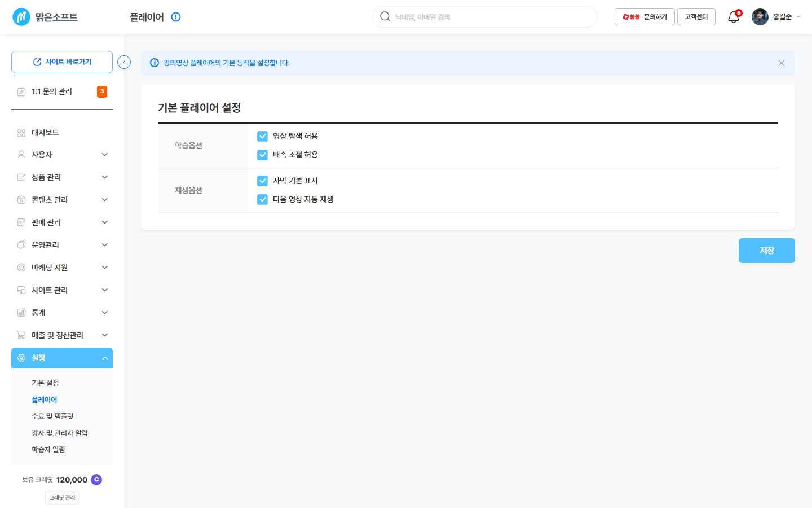Expand the 운영관리 chevron
This screenshot has width=812, height=508.
(105, 245)
